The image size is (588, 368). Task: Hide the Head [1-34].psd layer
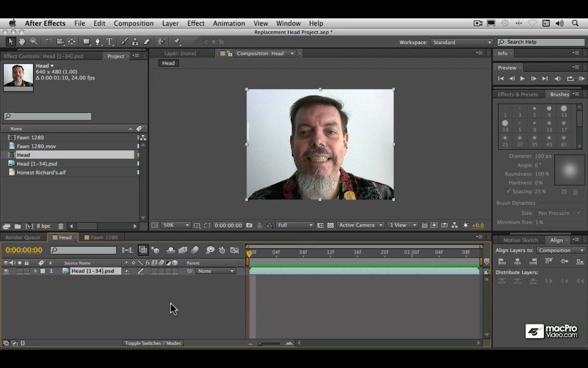[6, 271]
